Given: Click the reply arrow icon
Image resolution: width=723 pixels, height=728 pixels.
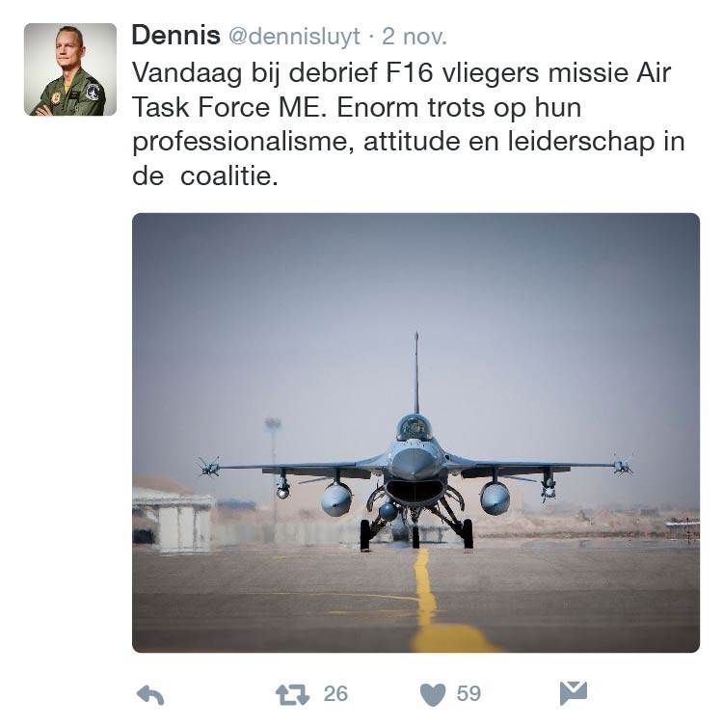Looking at the screenshot, I should [150, 694].
